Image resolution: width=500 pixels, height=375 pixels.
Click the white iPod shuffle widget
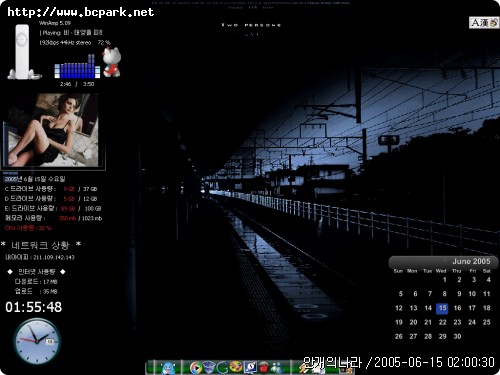tap(22, 52)
